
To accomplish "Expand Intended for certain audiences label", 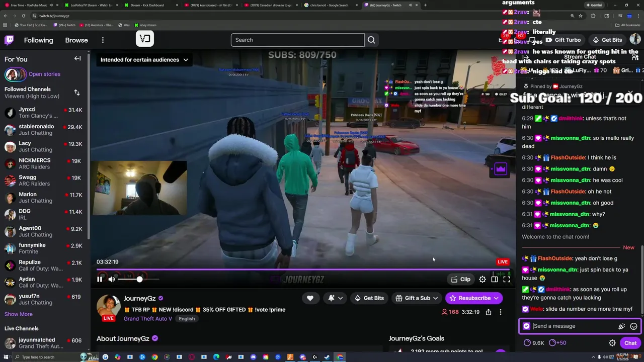I will coord(144,60).
